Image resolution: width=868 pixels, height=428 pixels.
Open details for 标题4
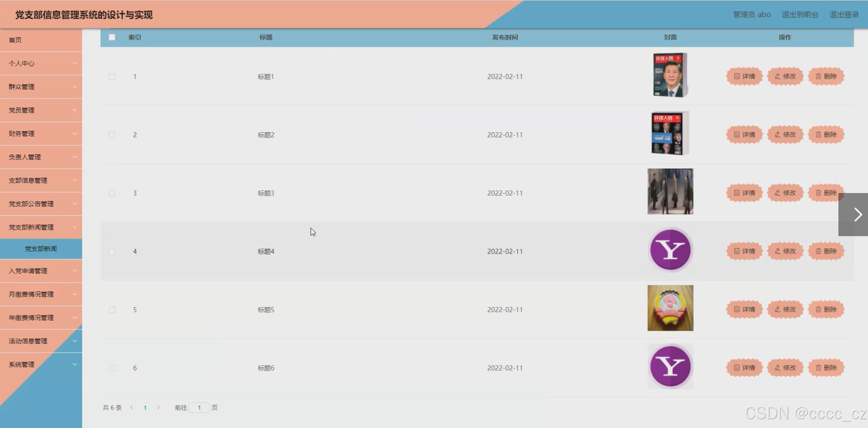[x=744, y=251]
